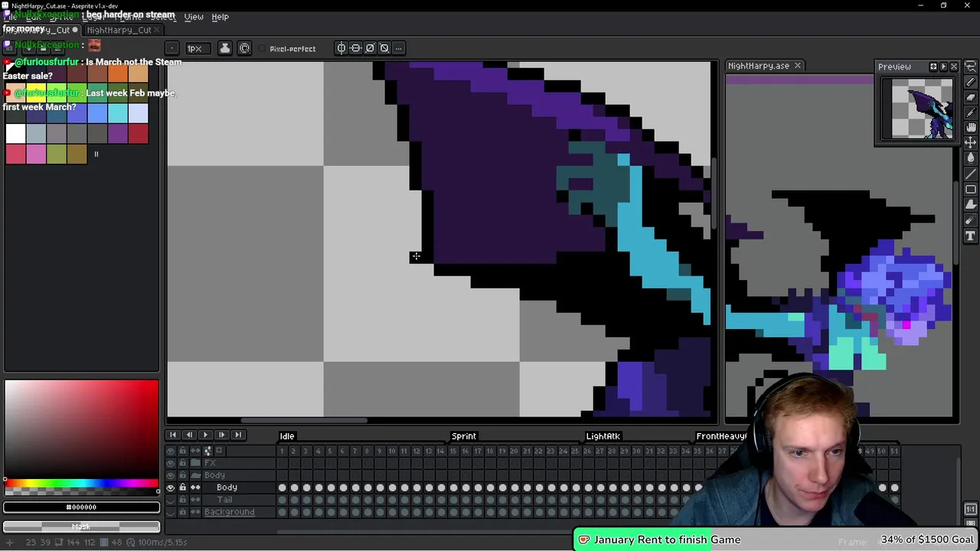Screen dimensions: 980x551
Task: Jump to the LightAtk tag
Action: point(603,435)
